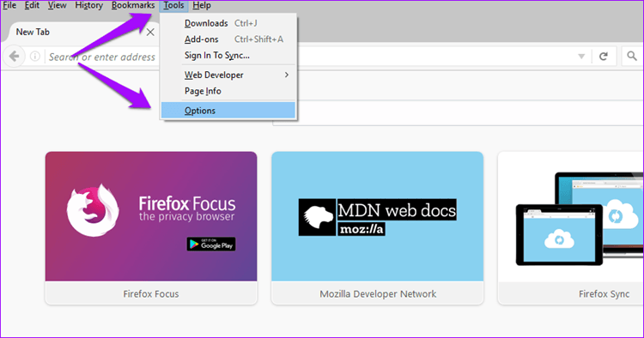Reload the current page
644x338 pixels.
click(603, 57)
